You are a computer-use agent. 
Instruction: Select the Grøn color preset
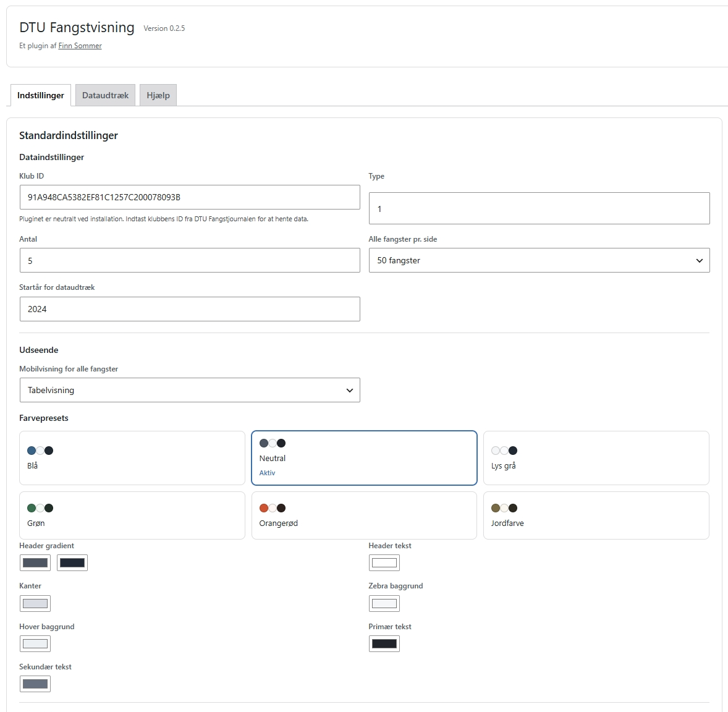point(132,515)
